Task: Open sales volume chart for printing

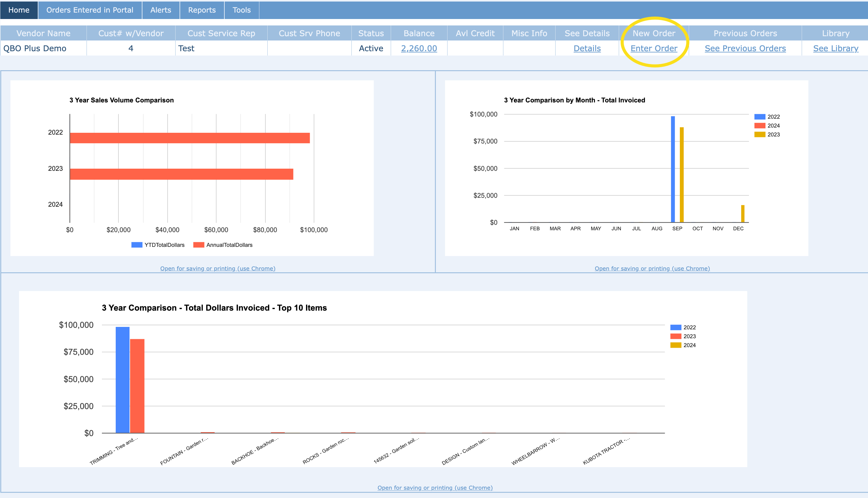Action: [218, 269]
